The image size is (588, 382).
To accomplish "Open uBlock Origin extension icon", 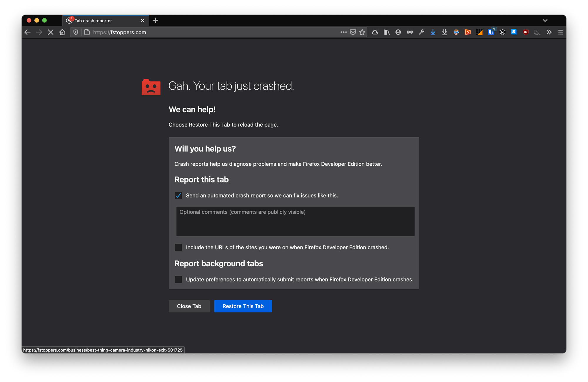I will 526,32.
